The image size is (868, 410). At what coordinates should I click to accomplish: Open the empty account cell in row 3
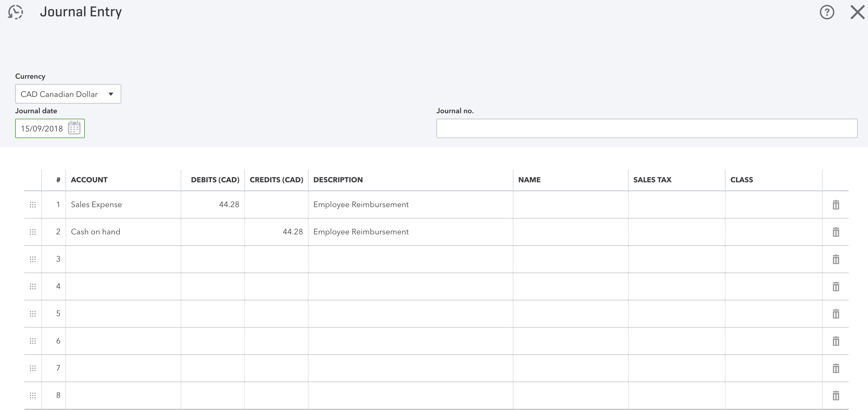[x=123, y=259]
